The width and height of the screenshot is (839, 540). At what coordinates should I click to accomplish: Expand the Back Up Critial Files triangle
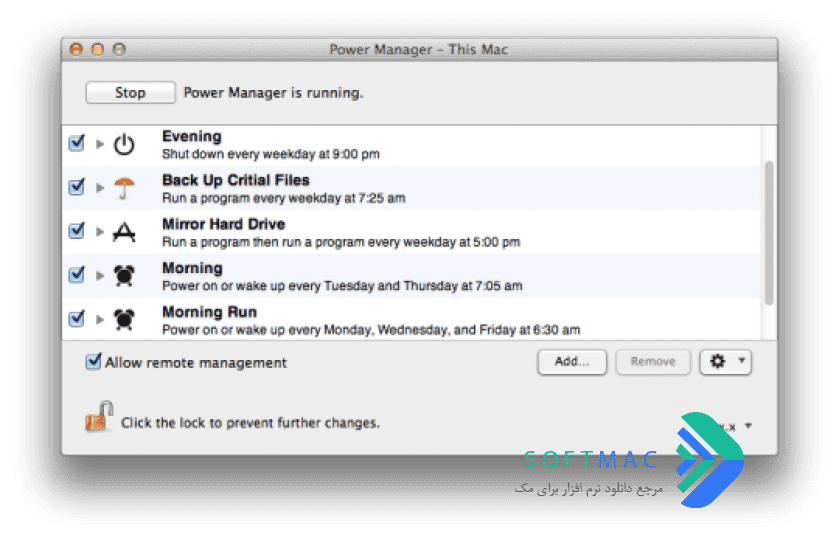(x=100, y=188)
